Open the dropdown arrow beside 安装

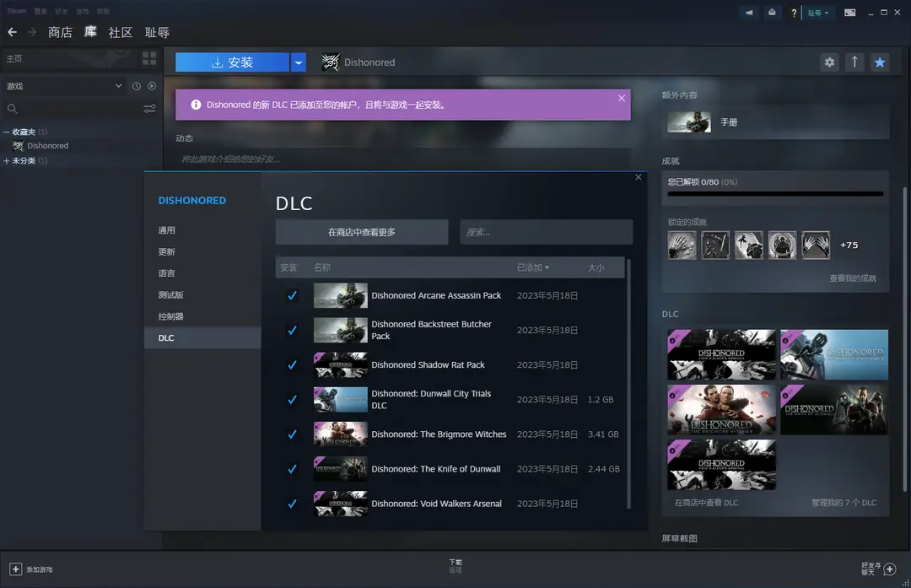coord(298,62)
